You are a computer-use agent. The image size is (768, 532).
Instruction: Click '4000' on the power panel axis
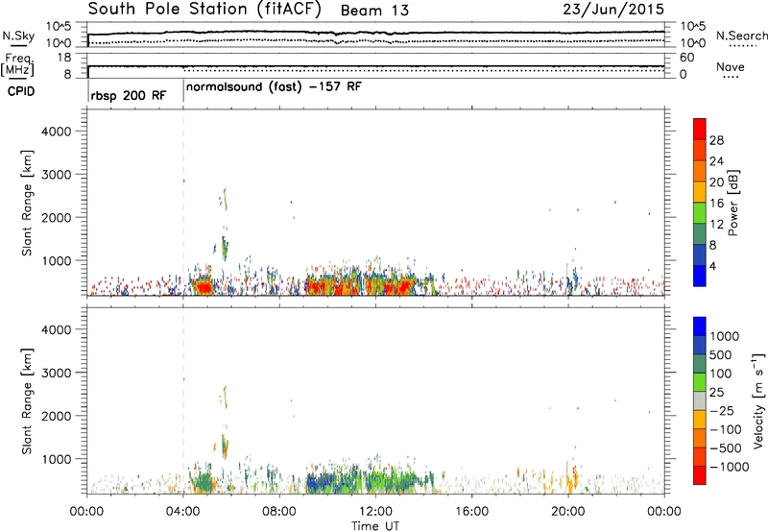point(57,132)
